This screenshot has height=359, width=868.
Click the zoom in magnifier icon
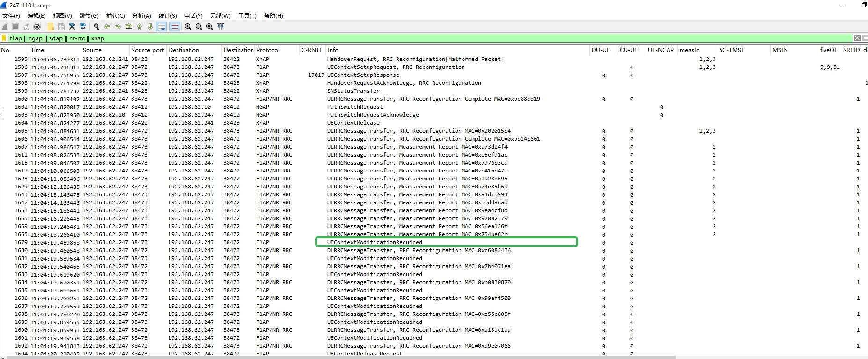point(188,27)
